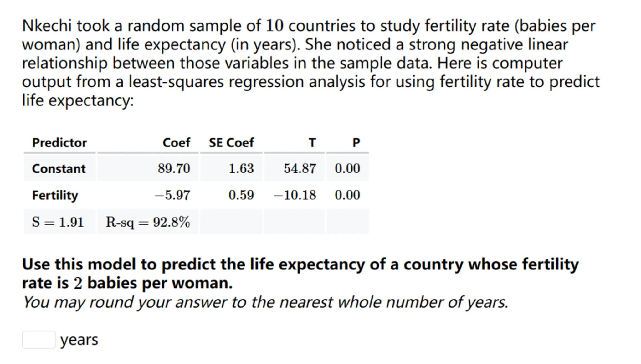Click the SE Coef value 1.63

[x=241, y=169]
